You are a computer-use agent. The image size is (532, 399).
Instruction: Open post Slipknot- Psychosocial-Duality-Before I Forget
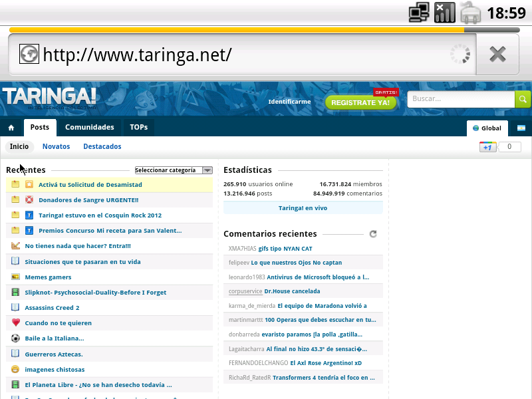[x=96, y=293]
